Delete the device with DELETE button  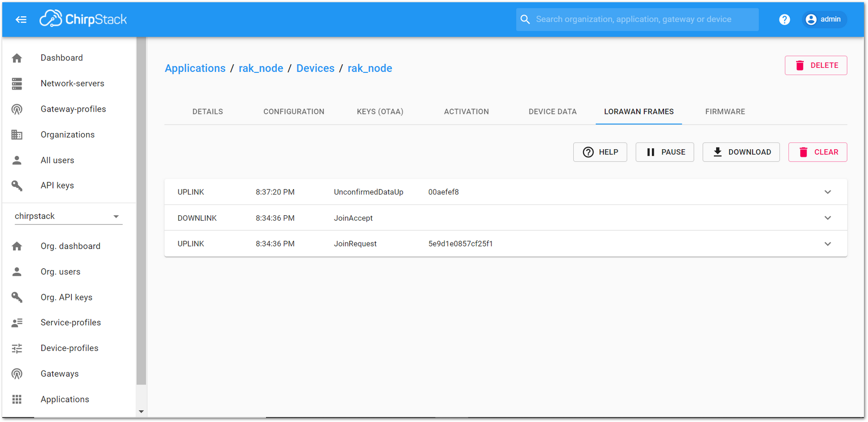click(x=816, y=66)
